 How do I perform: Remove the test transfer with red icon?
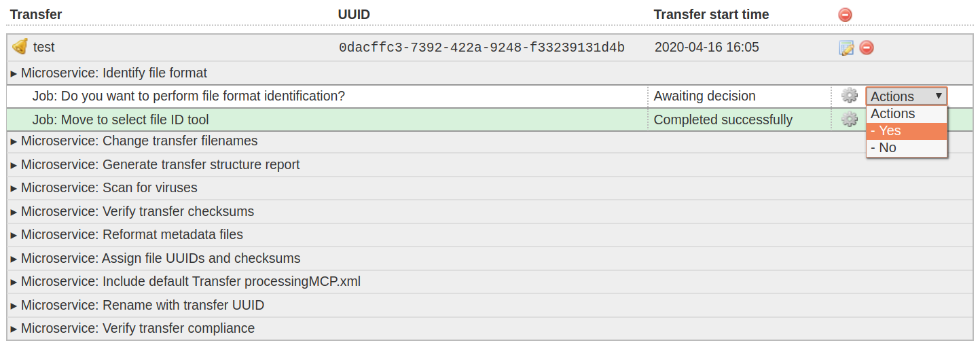click(x=867, y=48)
